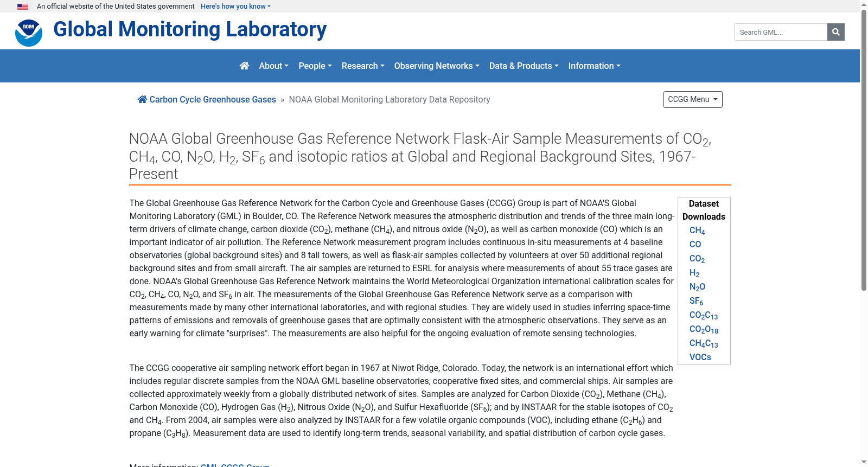Image resolution: width=868 pixels, height=467 pixels.
Task: Select the SF6 dataset link
Action: tap(696, 301)
